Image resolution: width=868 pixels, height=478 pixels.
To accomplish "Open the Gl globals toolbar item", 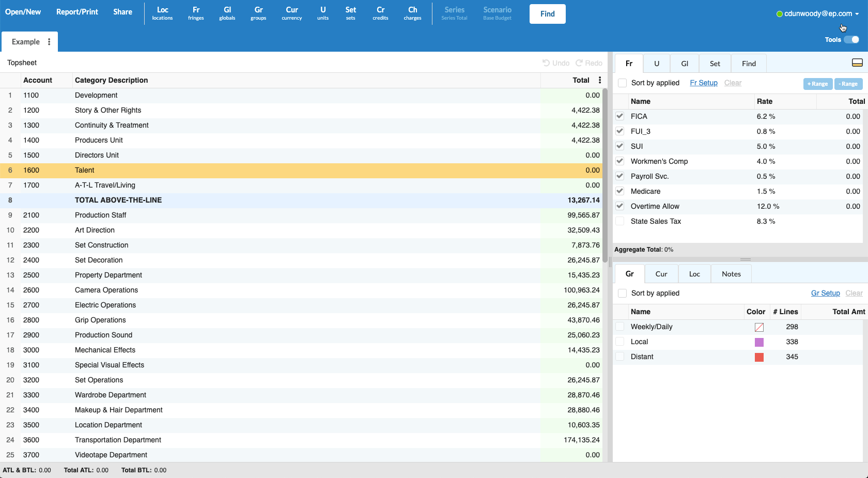I will 227,13.
